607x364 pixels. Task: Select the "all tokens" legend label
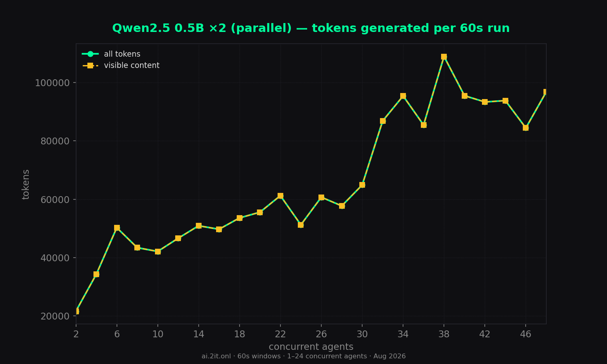[122, 54]
